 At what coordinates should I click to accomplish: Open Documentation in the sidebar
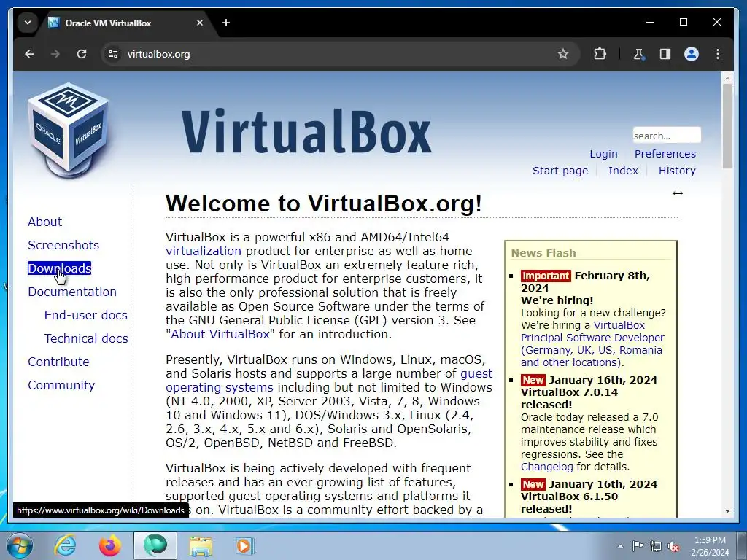[x=72, y=292]
